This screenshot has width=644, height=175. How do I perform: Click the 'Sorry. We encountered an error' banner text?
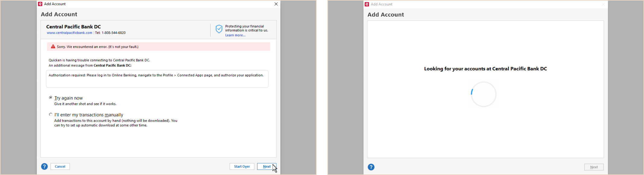[x=98, y=47]
